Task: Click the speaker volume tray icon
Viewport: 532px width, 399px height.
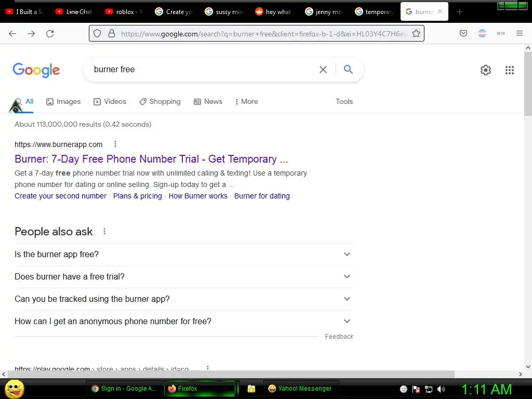Action: [441, 389]
